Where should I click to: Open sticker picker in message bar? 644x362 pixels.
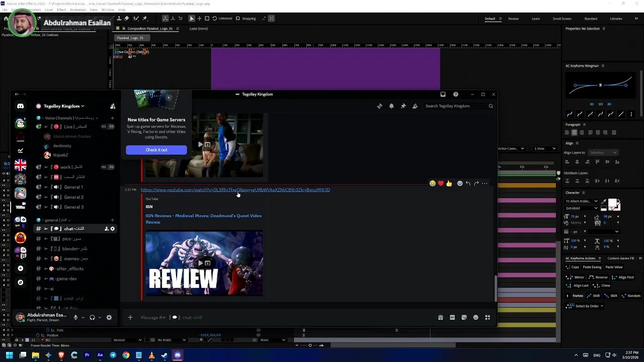click(x=464, y=317)
